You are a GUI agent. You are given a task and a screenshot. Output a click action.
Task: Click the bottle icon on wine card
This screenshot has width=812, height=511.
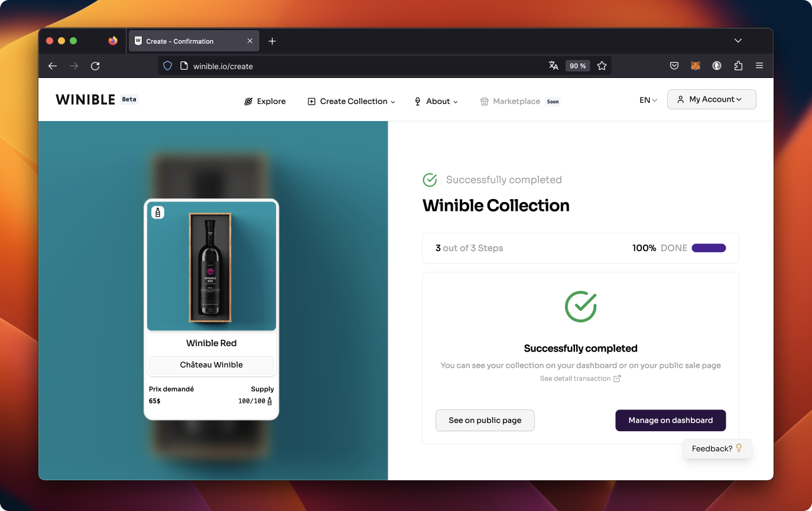(158, 212)
